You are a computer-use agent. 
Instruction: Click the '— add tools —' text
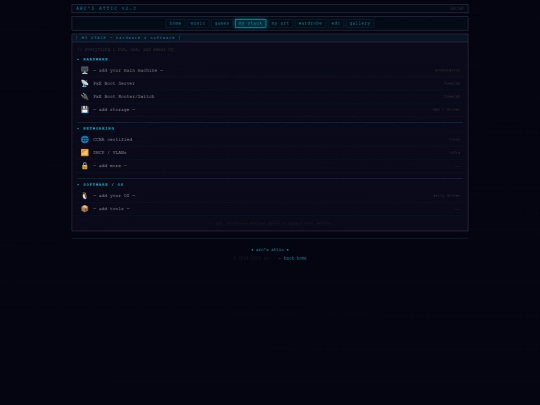click(x=111, y=209)
